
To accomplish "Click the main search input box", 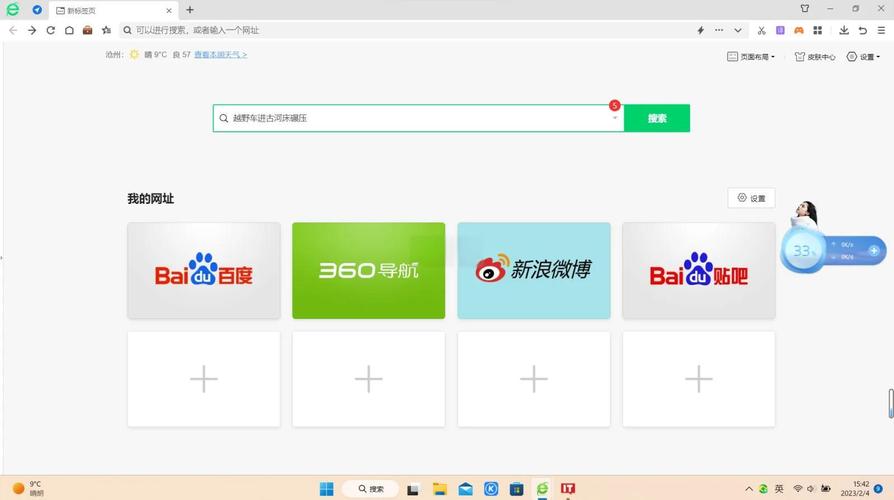I will [x=417, y=118].
